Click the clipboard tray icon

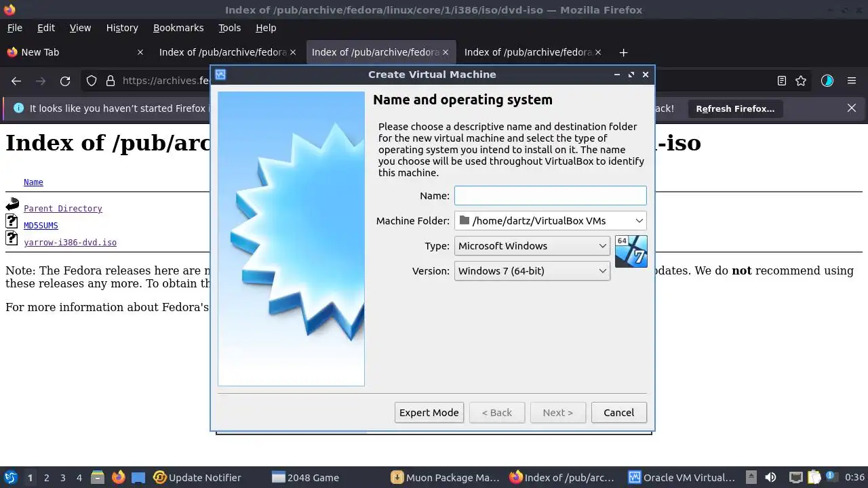tap(814, 478)
